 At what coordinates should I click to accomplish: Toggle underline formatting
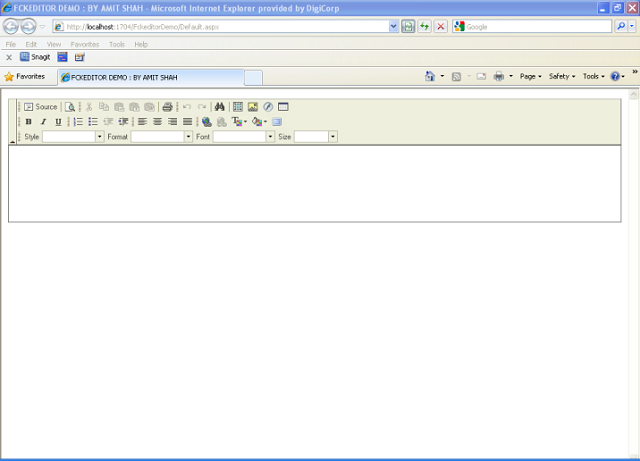click(x=58, y=122)
